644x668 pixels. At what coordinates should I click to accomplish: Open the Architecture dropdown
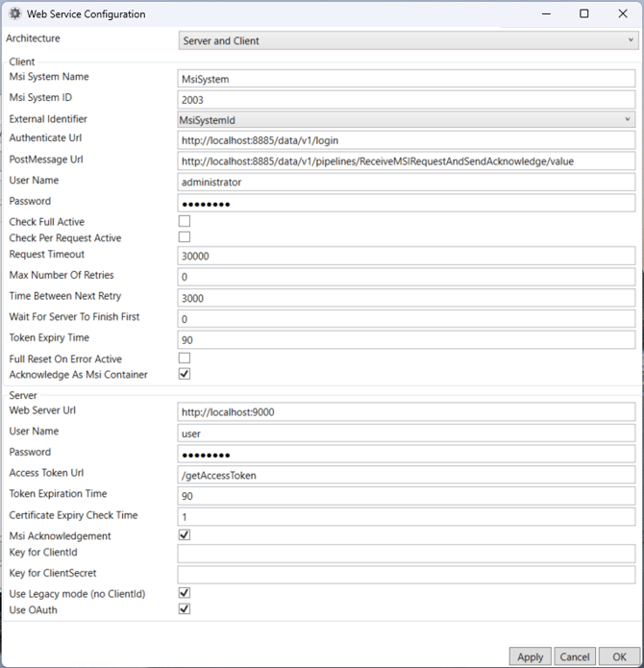click(407, 40)
